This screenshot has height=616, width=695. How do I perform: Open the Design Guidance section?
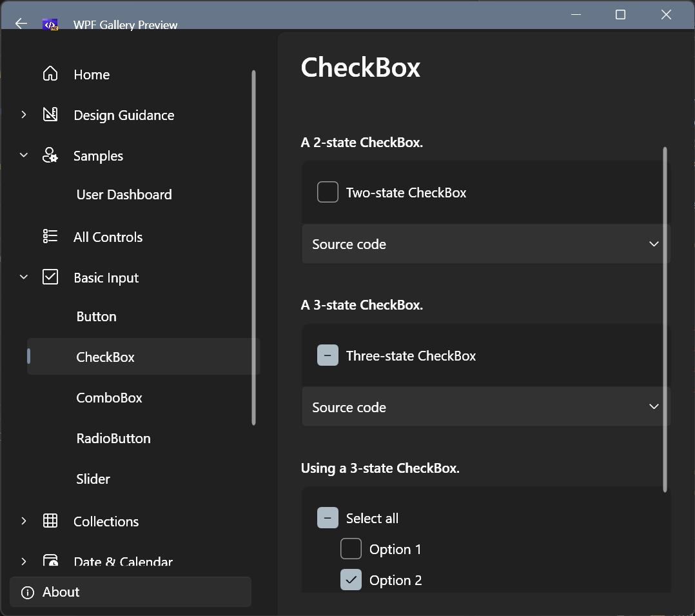click(x=124, y=115)
